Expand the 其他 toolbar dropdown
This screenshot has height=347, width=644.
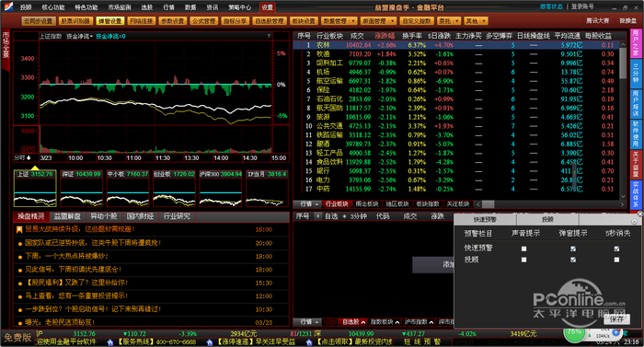(484, 21)
